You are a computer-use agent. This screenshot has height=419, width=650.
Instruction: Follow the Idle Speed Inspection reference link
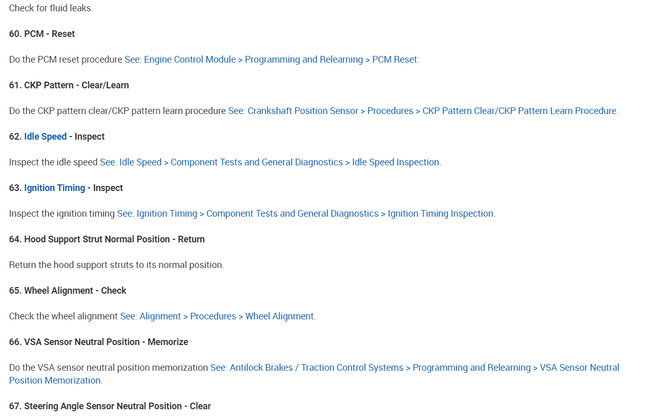click(x=270, y=162)
